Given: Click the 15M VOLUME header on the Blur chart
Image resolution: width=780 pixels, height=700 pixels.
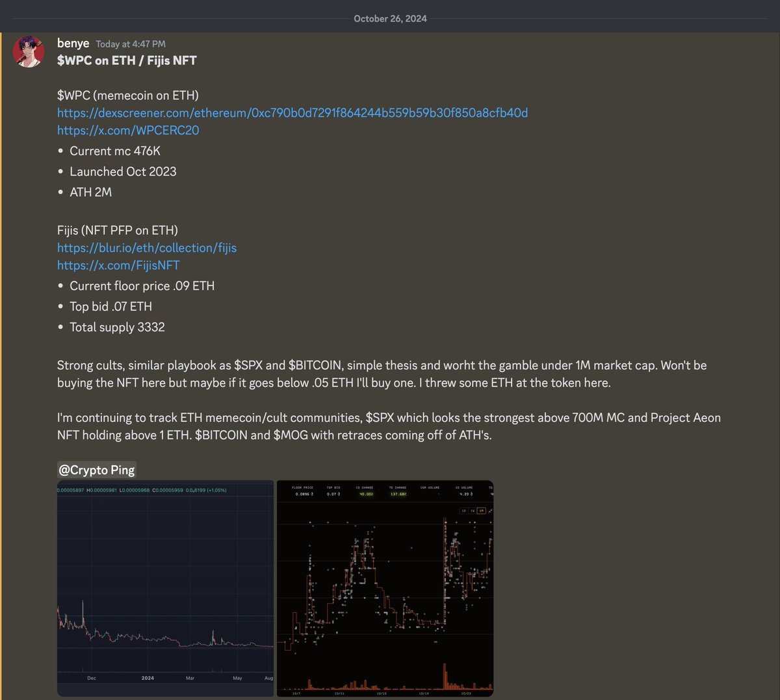Looking at the screenshot, I should (430, 487).
